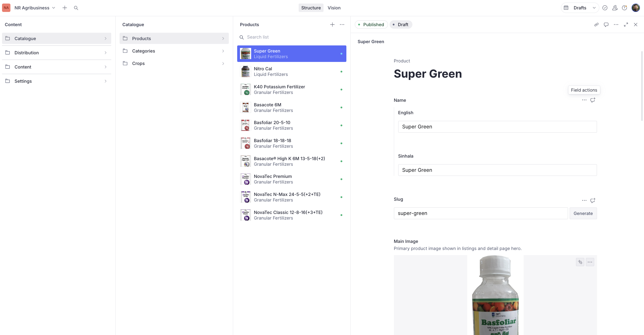Focus the Search list field
Viewport: 644px width, 335px height.
point(292,37)
